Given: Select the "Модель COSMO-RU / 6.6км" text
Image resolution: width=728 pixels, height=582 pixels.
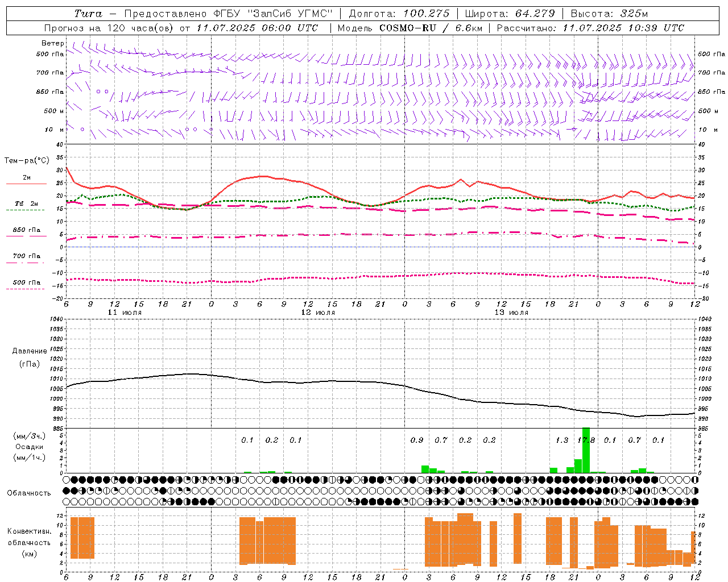Looking at the screenshot, I should [409, 28].
